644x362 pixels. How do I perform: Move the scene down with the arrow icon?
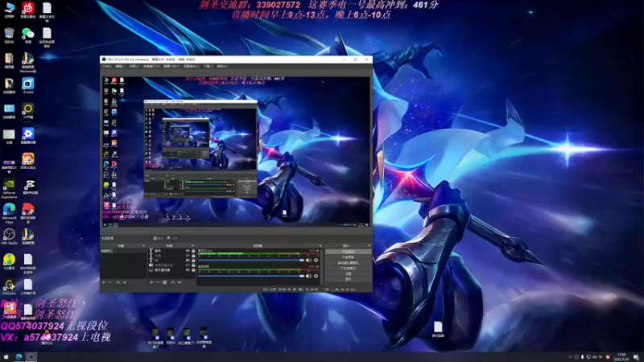coord(125,282)
